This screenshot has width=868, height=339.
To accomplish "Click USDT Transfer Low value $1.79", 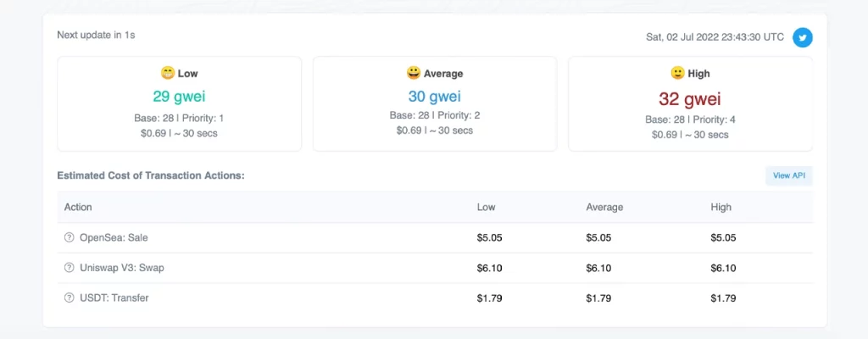I will 489,298.
